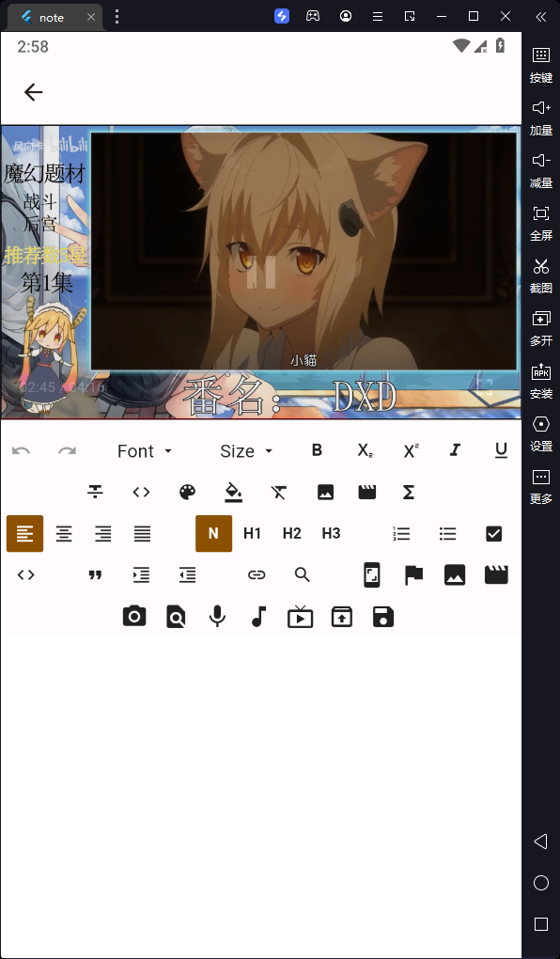Clear text formatting
Screen dimensions: 560x959
coord(279,492)
